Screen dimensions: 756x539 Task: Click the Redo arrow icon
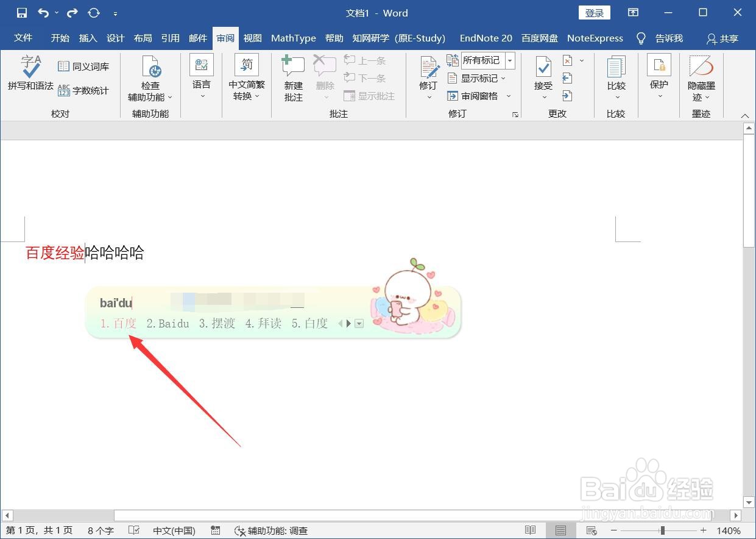[72, 13]
